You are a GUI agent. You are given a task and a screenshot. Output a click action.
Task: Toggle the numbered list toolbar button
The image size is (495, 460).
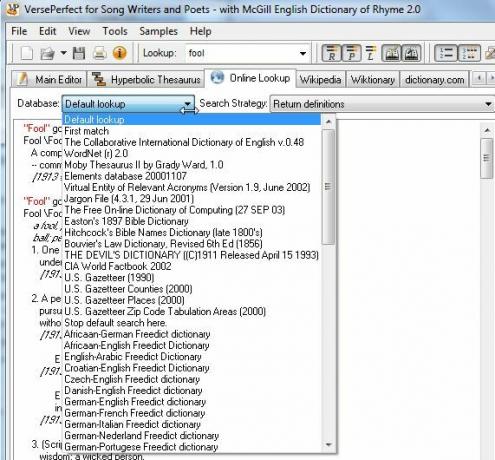445,53
